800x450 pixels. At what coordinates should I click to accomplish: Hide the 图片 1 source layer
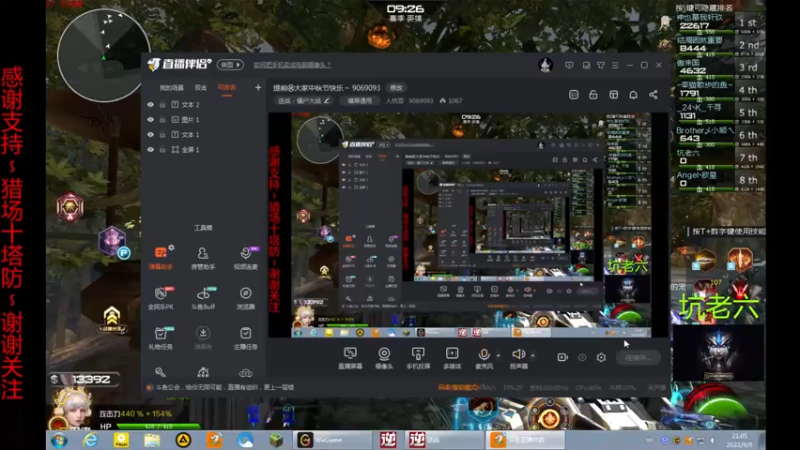click(150, 119)
